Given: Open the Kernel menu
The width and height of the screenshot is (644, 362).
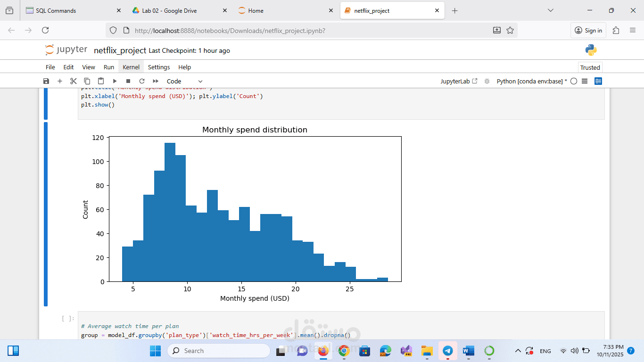Looking at the screenshot, I should coord(131,67).
